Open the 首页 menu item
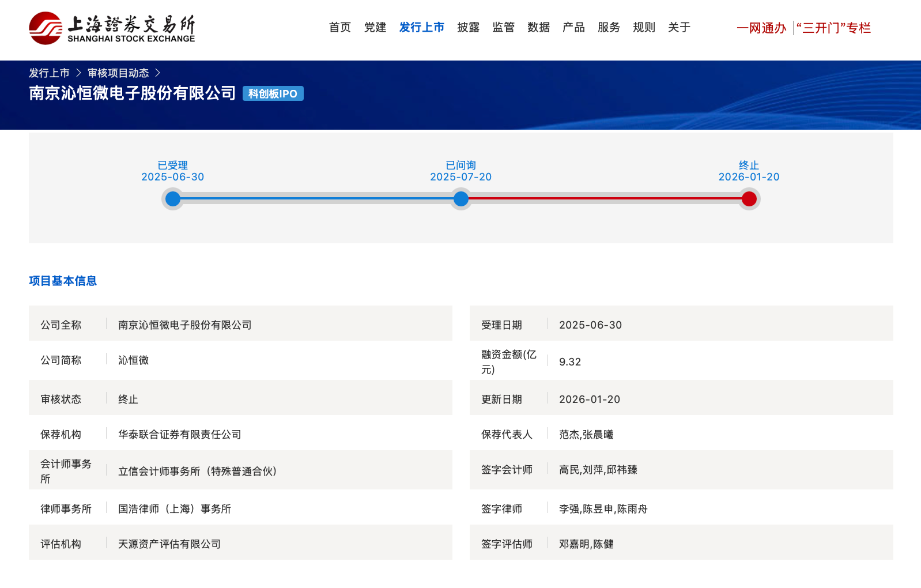Viewport: 921px width, 588px height. point(340,27)
